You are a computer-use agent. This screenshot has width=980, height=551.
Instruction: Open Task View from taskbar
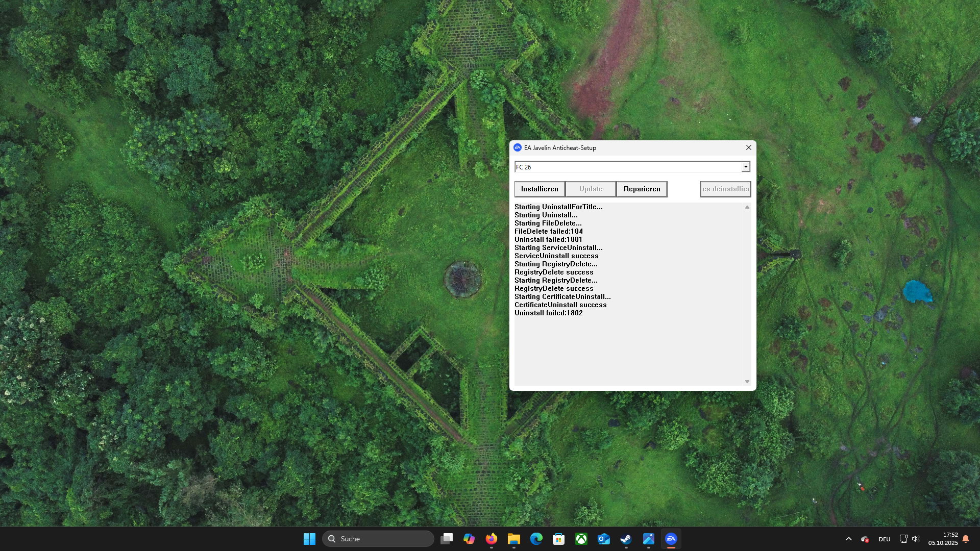(x=447, y=539)
